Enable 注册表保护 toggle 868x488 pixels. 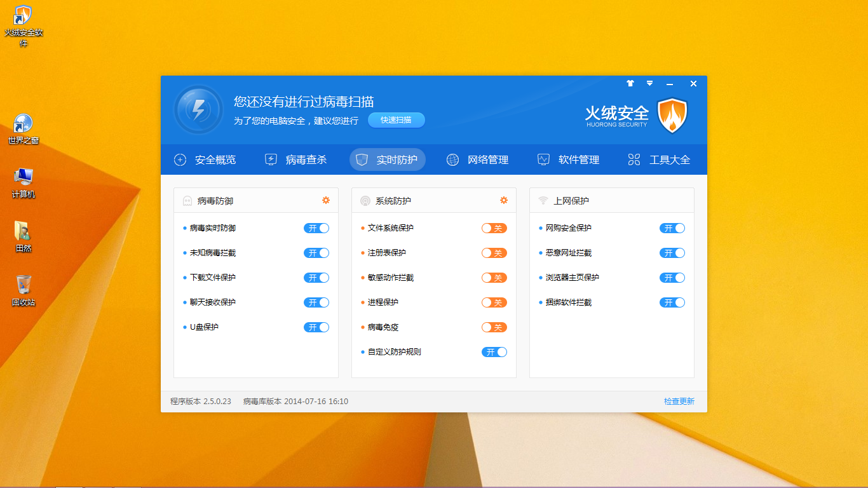pyautogui.click(x=494, y=253)
